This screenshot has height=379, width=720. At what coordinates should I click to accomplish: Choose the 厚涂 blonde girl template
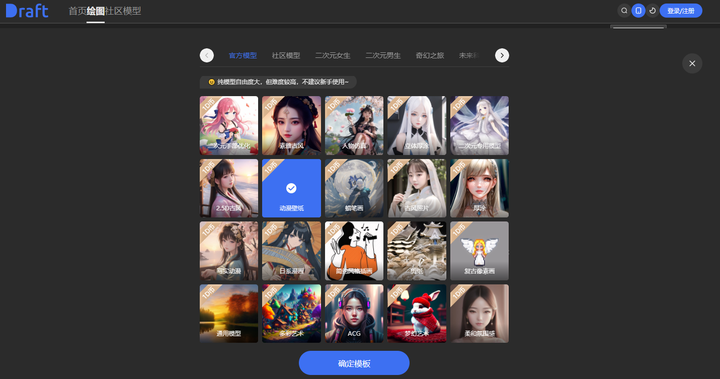[x=479, y=188]
